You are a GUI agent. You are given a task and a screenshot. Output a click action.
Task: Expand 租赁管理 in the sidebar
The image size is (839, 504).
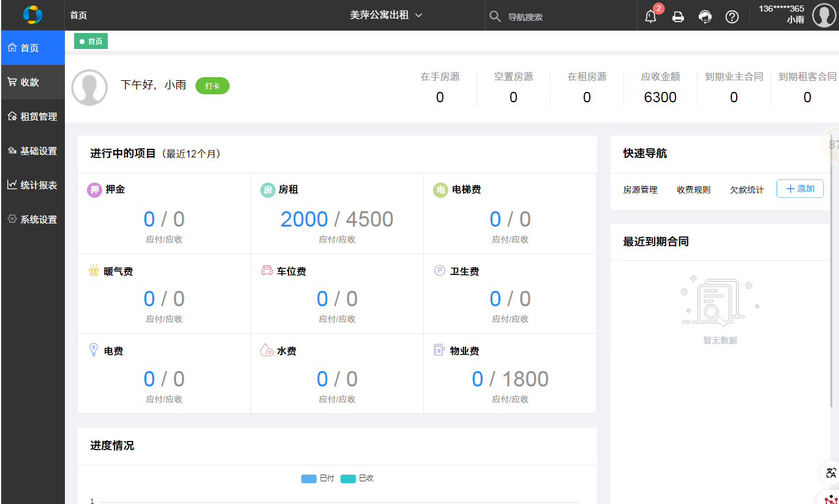32,116
